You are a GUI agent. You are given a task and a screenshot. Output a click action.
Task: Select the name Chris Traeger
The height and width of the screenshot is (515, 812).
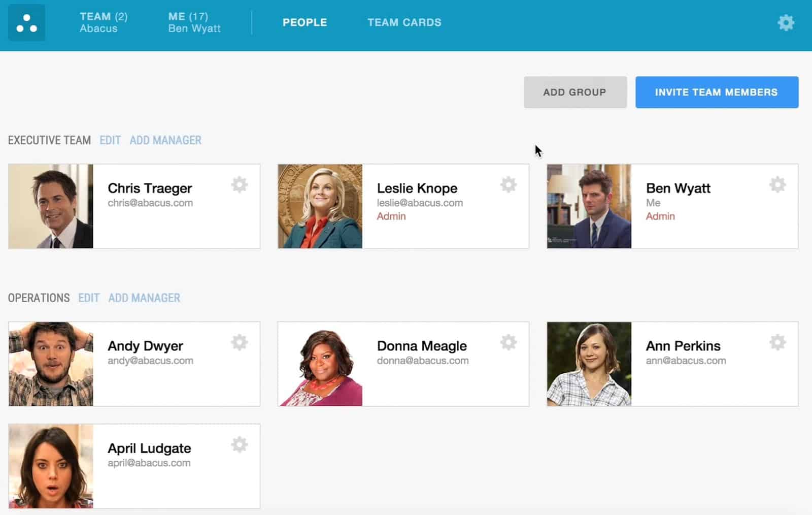(150, 188)
